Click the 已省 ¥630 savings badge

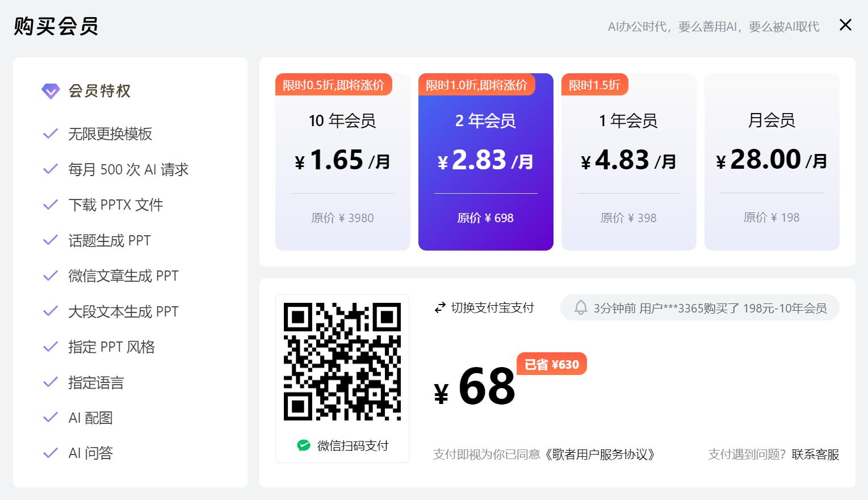point(552,364)
